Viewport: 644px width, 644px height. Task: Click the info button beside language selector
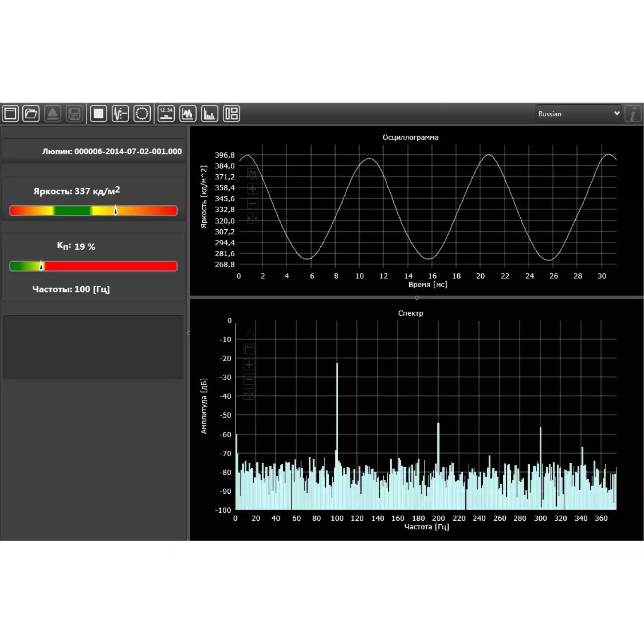[x=633, y=114]
